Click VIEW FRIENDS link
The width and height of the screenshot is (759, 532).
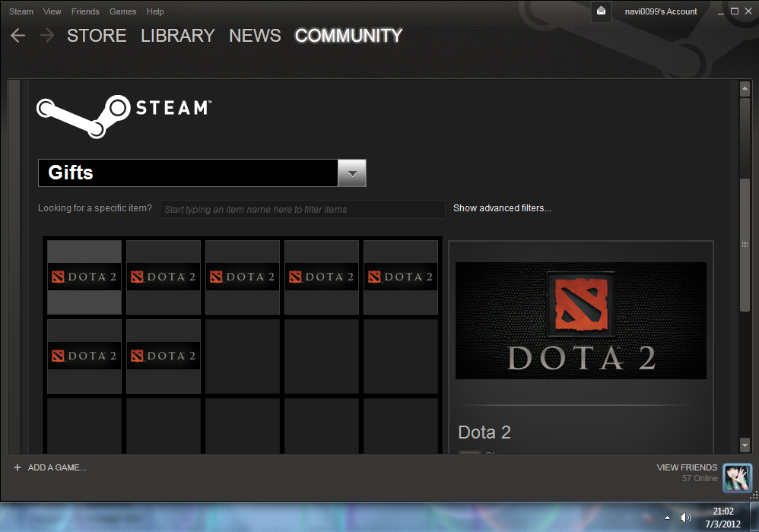(x=687, y=467)
